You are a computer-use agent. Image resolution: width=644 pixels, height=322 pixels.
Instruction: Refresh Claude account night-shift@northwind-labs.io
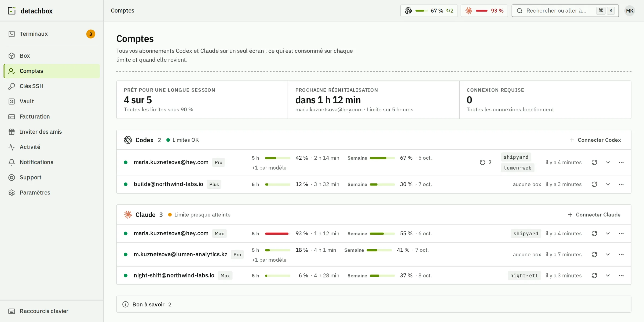pos(594,276)
